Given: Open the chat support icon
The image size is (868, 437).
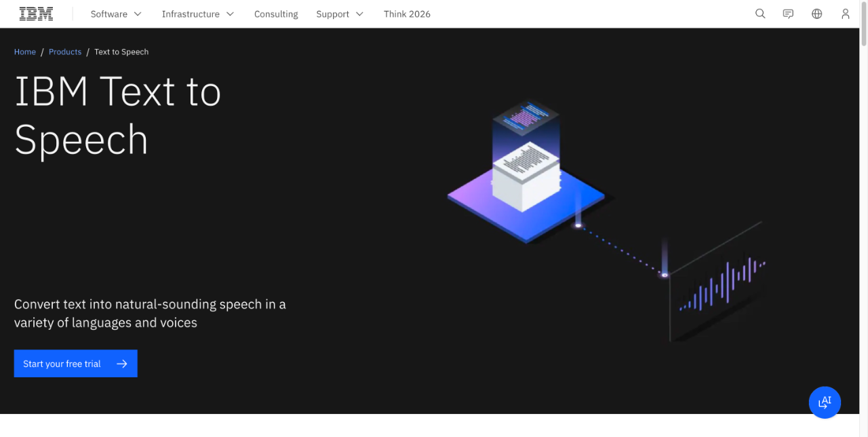Looking at the screenshot, I should pos(788,14).
